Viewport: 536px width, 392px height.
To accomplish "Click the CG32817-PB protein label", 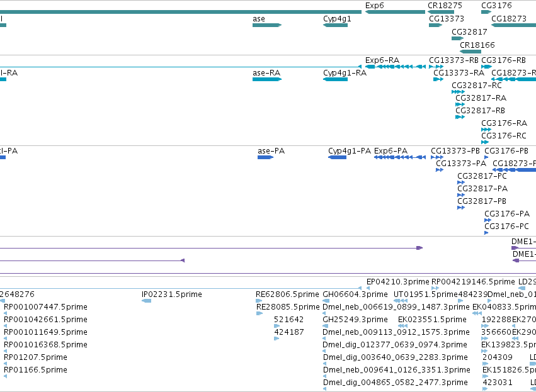I will point(482,201).
